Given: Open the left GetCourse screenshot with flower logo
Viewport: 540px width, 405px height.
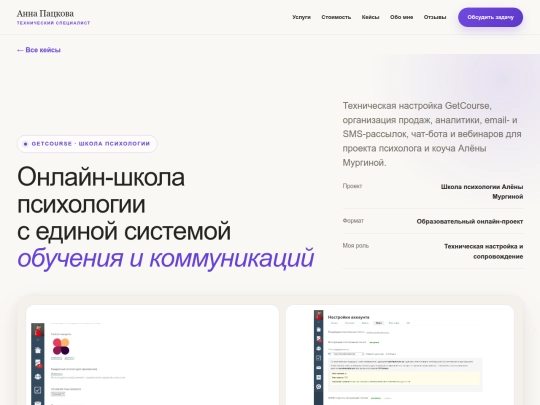Looking at the screenshot, I should click(x=153, y=355).
